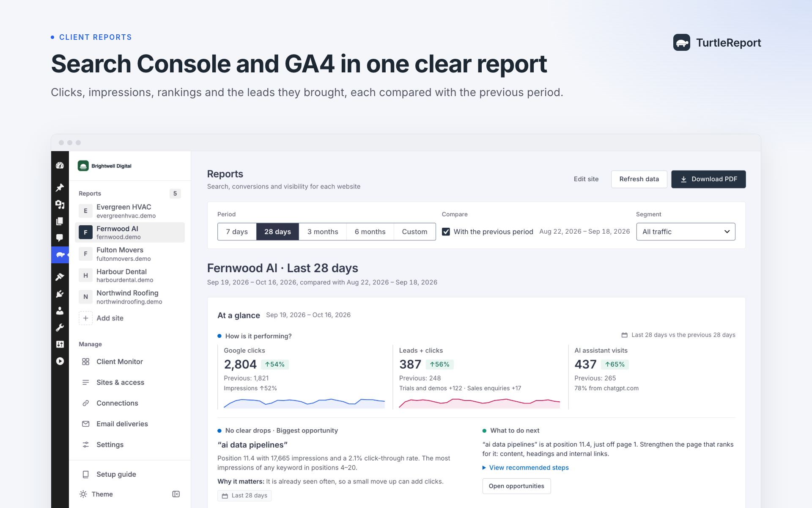
Task: Click the Google clicks blue sparkline chart
Action: [304, 403]
